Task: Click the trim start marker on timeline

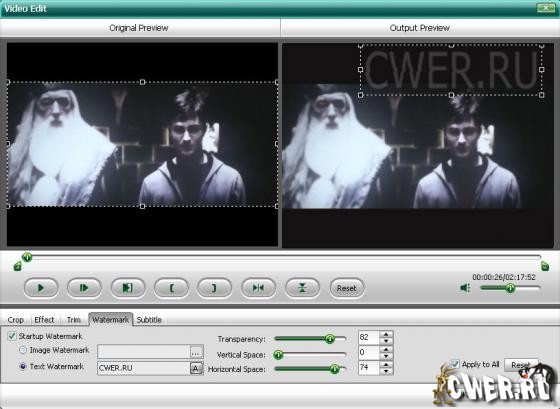Action: (17, 266)
